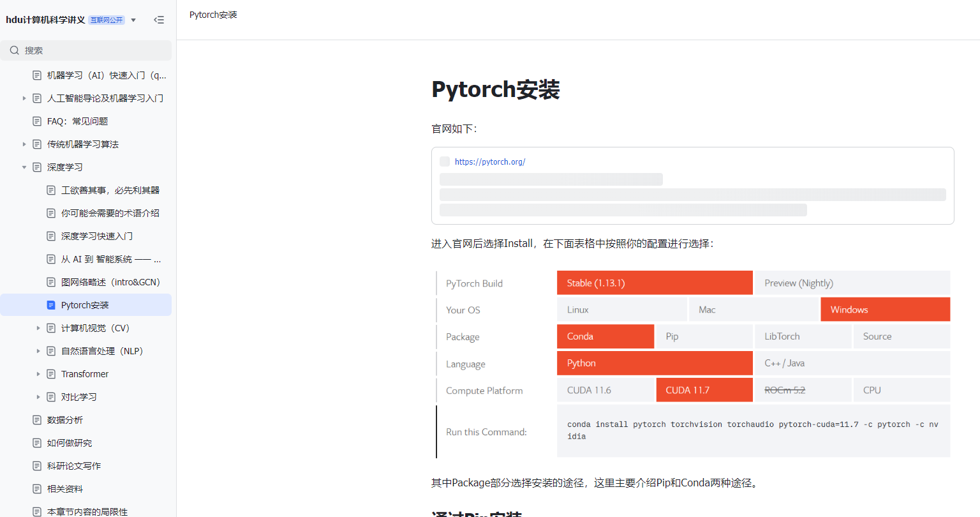Select Pip package option
This screenshot has width=980, height=517.
[704, 336]
